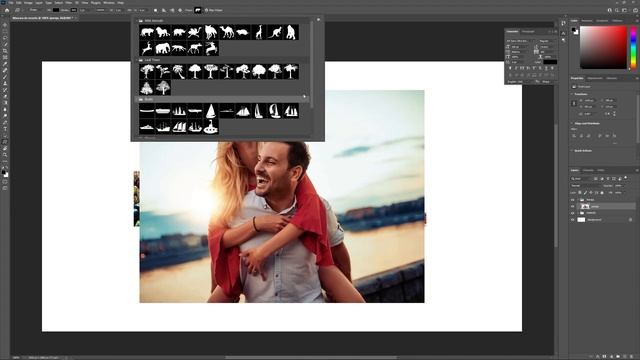
Task: Pick the gorilla custom shape
Action: coord(291,32)
